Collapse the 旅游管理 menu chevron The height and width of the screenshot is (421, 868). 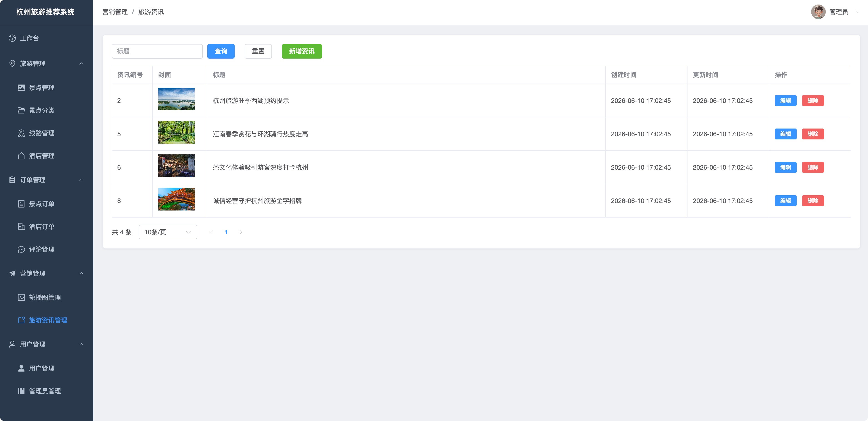pos(81,64)
